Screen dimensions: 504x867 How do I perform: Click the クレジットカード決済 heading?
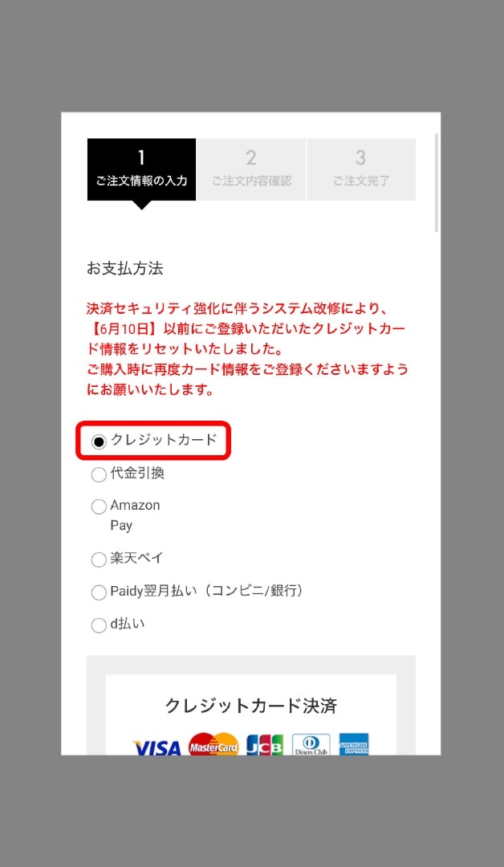click(251, 706)
